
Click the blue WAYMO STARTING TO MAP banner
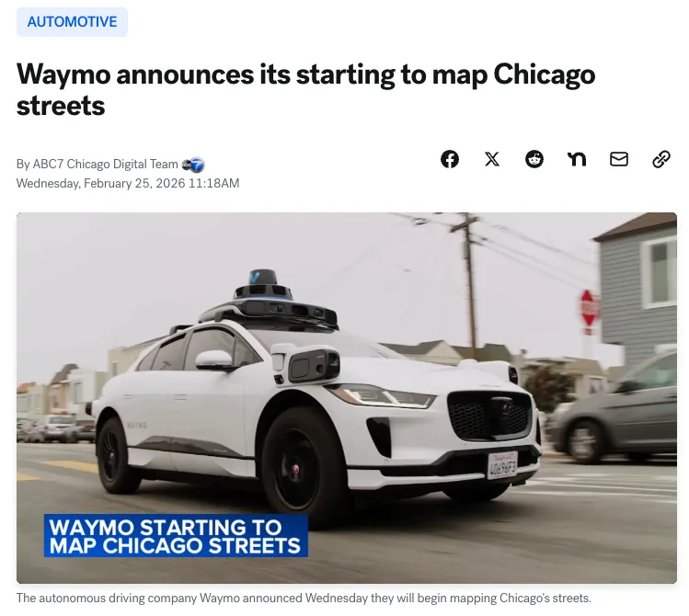click(x=176, y=536)
